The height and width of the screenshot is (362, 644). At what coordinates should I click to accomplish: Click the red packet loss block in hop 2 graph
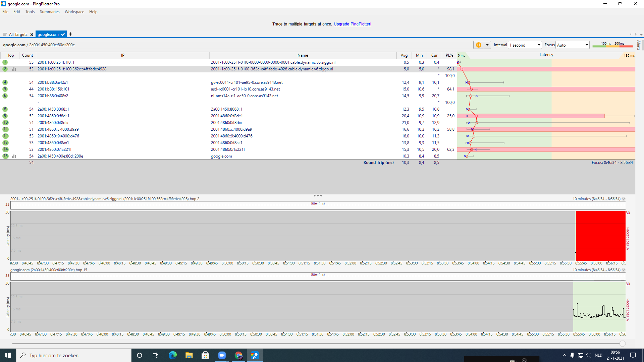pyautogui.click(x=600, y=236)
